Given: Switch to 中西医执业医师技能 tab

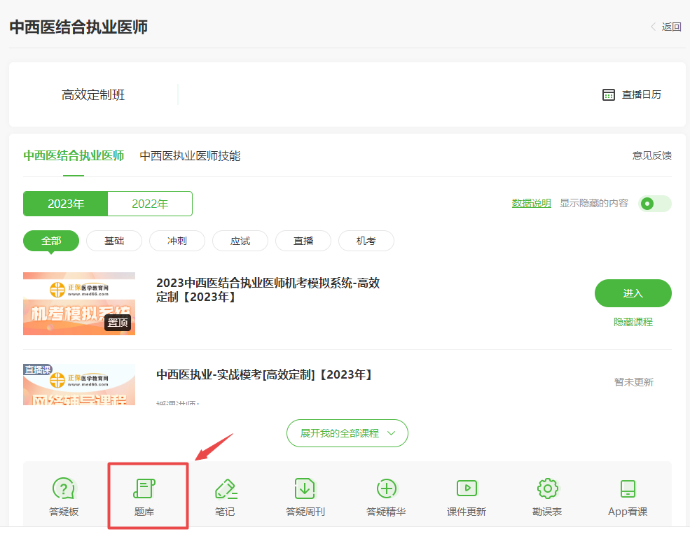Looking at the screenshot, I should click(x=189, y=156).
